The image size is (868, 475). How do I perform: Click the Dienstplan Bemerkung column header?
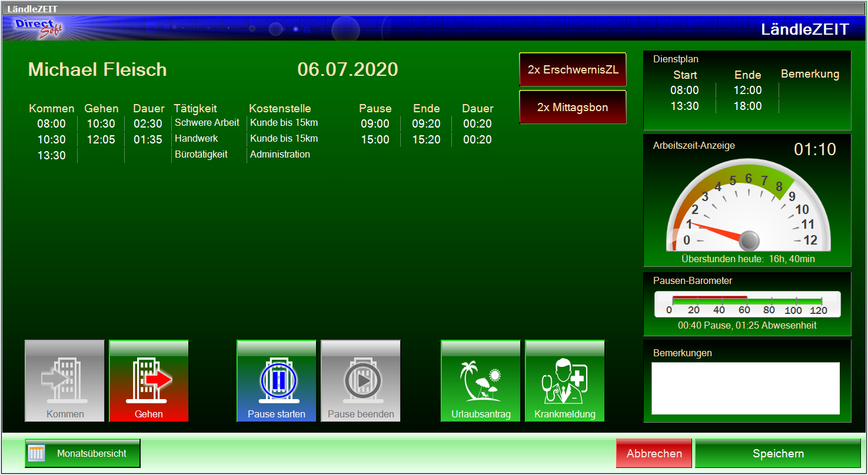click(x=810, y=75)
